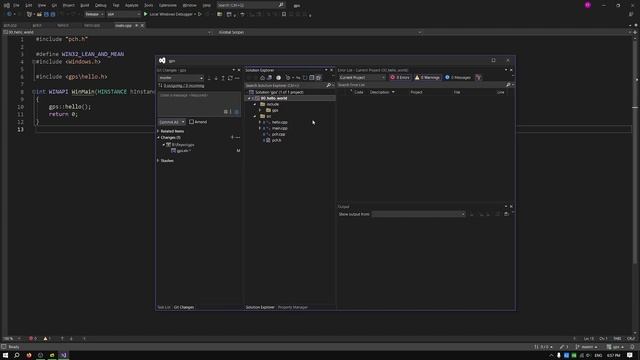Click the Visual Studio taskbar icon
The height and width of the screenshot is (360, 640).
tap(64, 356)
